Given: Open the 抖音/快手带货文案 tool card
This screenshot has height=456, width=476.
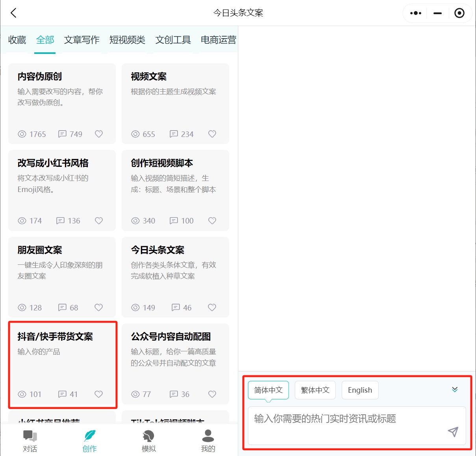Looking at the screenshot, I should point(62,364).
